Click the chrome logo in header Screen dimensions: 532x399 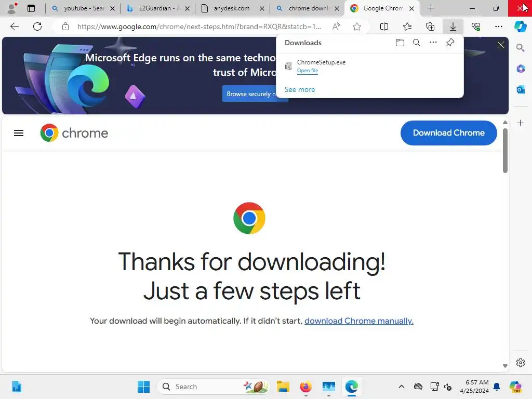[x=74, y=133]
